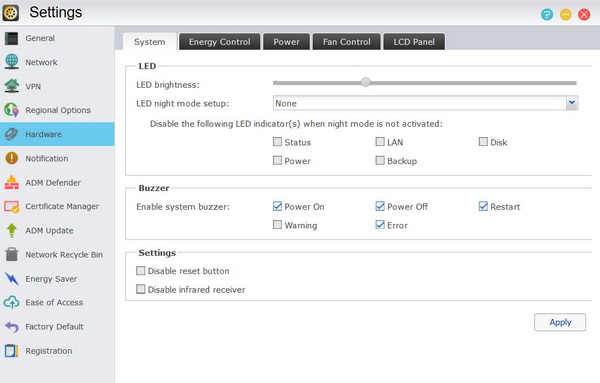
Task: Tick the Status LED indicator checkbox
Action: 277,142
